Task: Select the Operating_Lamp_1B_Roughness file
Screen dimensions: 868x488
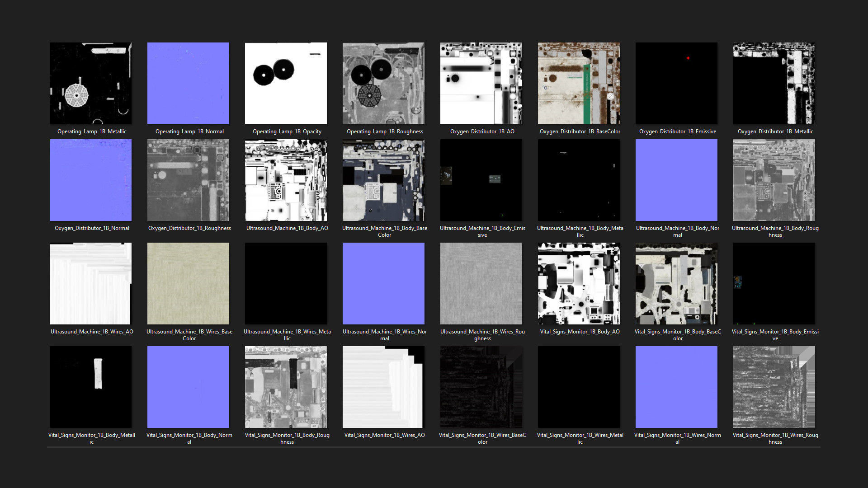Action: (383, 84)
